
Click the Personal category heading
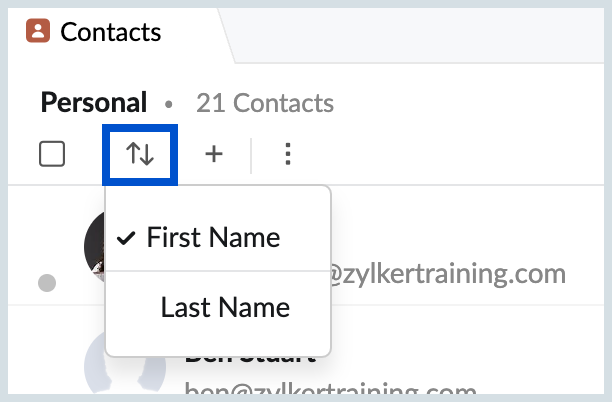pyautogui.click(x=93, y=102)
